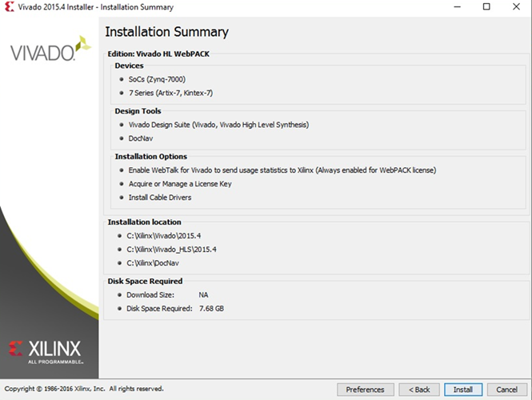Click 'Acquire or Manage a License Key' text
532x400 pixels.
pos(180,184)
